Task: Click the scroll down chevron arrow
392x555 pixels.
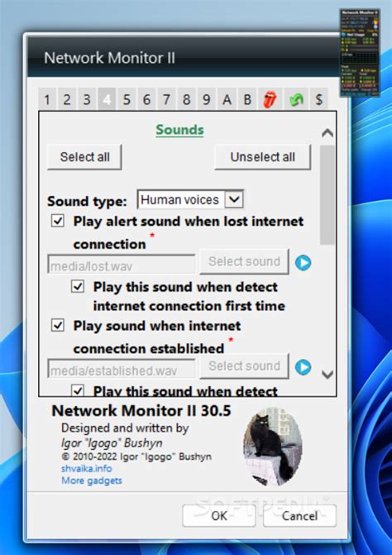Action: (327, 374)
